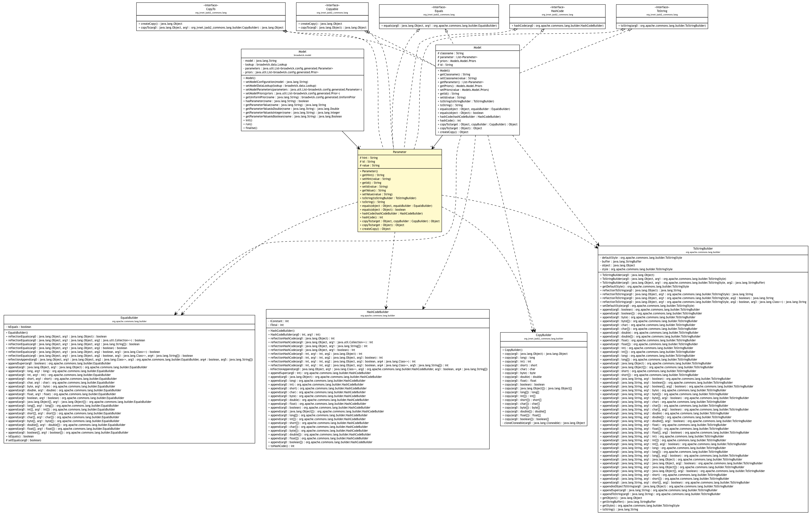Select '+ appendSuper(arg0 : int)' in HashCodeBuilder
The image size is (812, 515).
pos(319,373)
